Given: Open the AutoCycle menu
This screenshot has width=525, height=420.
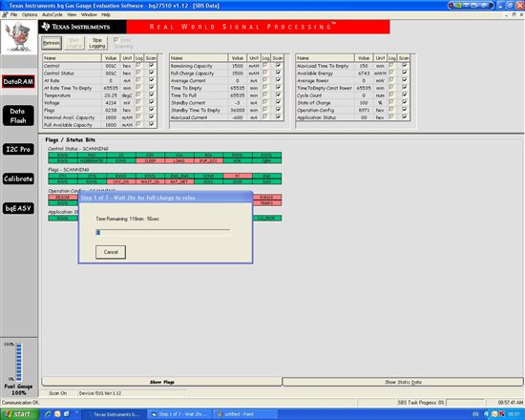Looking at the screenshot, I should click(52, 14).
